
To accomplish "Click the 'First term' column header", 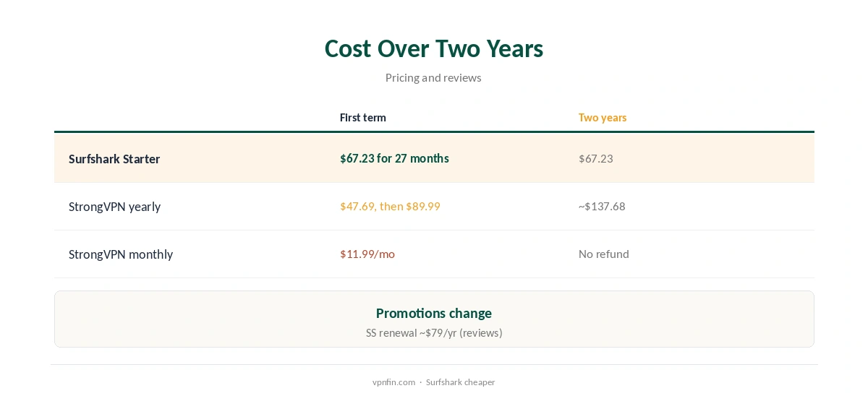I will 363,118.
